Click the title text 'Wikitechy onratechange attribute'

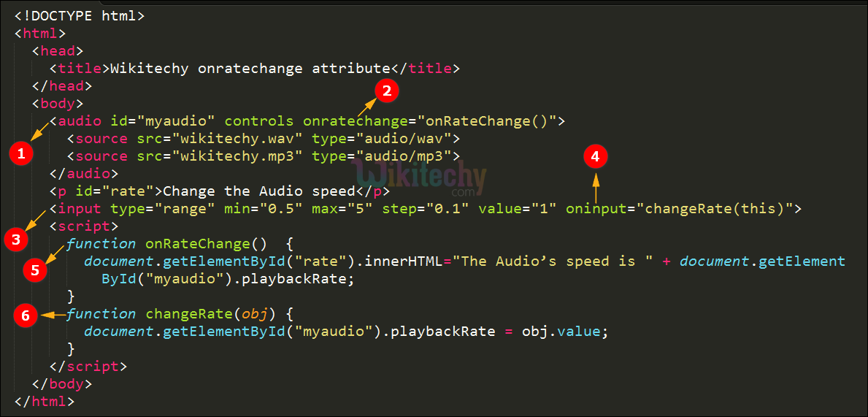point(250,69)
